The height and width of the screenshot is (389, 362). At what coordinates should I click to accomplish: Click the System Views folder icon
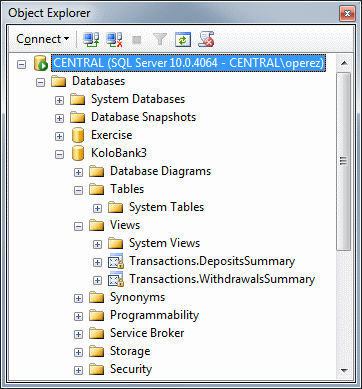[x=116, y=243]
